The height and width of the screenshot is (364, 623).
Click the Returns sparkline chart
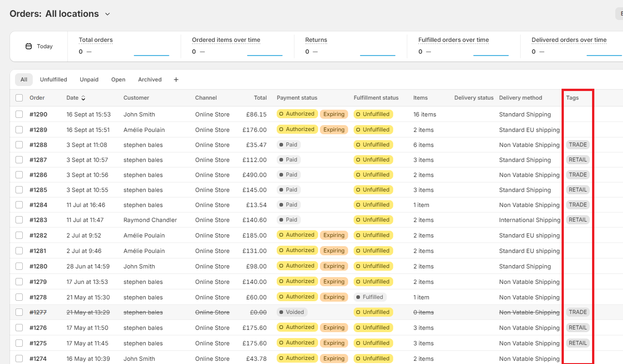[377, 54]
